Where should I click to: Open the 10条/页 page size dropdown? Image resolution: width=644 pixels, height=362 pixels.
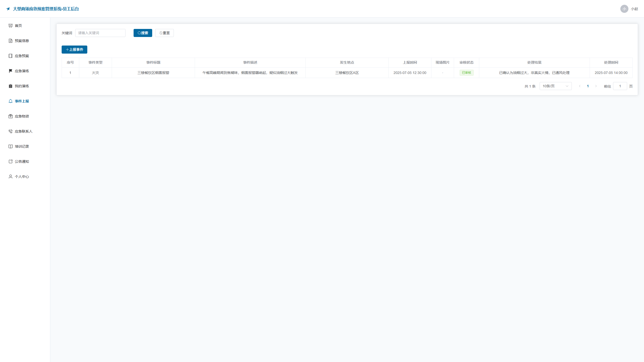point(555,86)
